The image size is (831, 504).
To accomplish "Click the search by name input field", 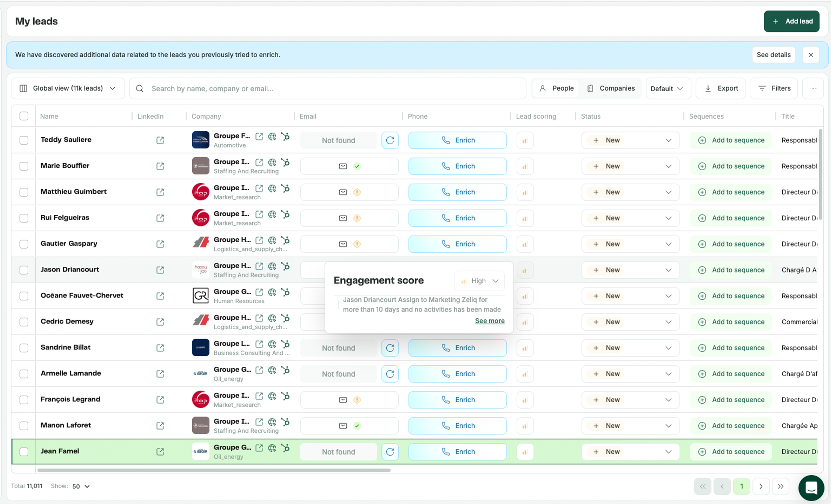I will point(327,88).
